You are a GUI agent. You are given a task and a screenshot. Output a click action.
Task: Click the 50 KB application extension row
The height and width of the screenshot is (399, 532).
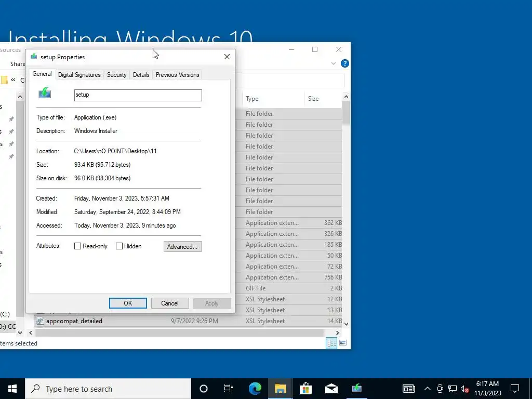[288, 256]
